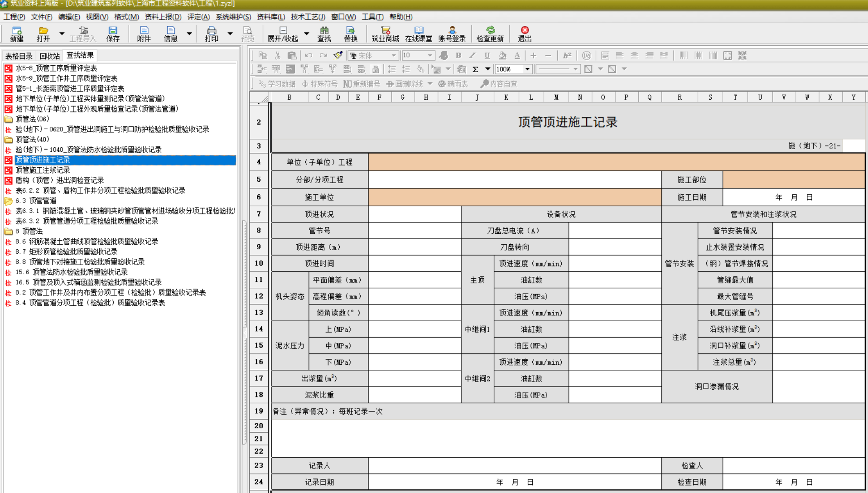Open the 资料上报(D) menu
Image resolution: width=868 pixels, height=493 pixels.
(x=163, y=17)
